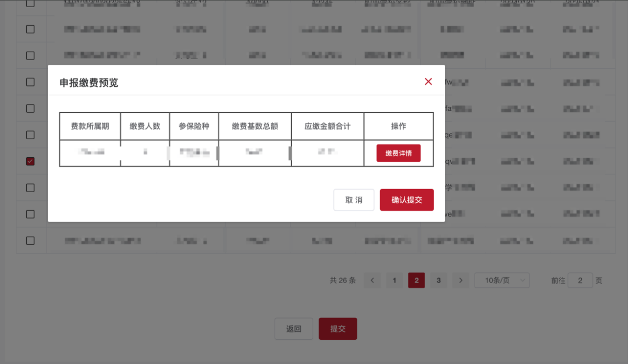The image size is (628, 364).
Task: Click the previous page arrow in pagination
Action: (372, 280)
